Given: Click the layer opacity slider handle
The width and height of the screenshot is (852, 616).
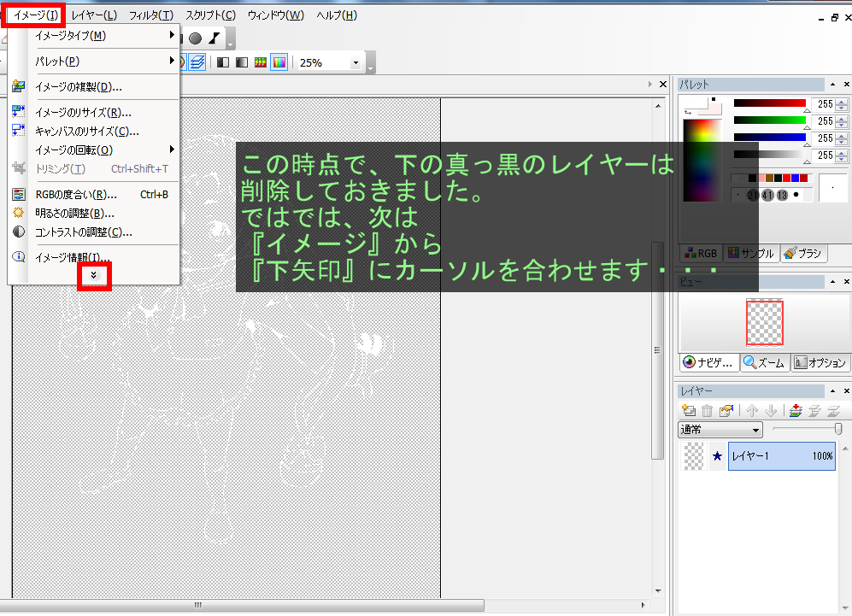Looking at the screenshot, I should (838, 429).
